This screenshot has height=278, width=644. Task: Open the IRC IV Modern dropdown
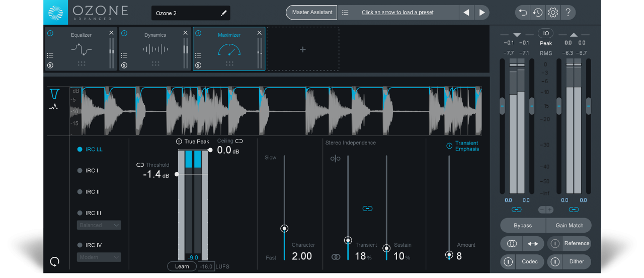(x=99, y=257)
